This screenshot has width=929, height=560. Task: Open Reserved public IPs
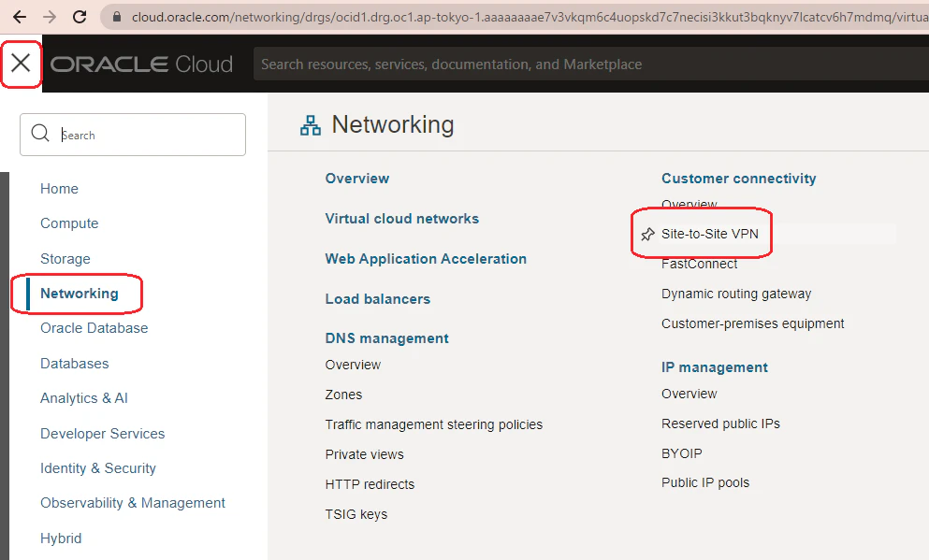coord(721,424)
